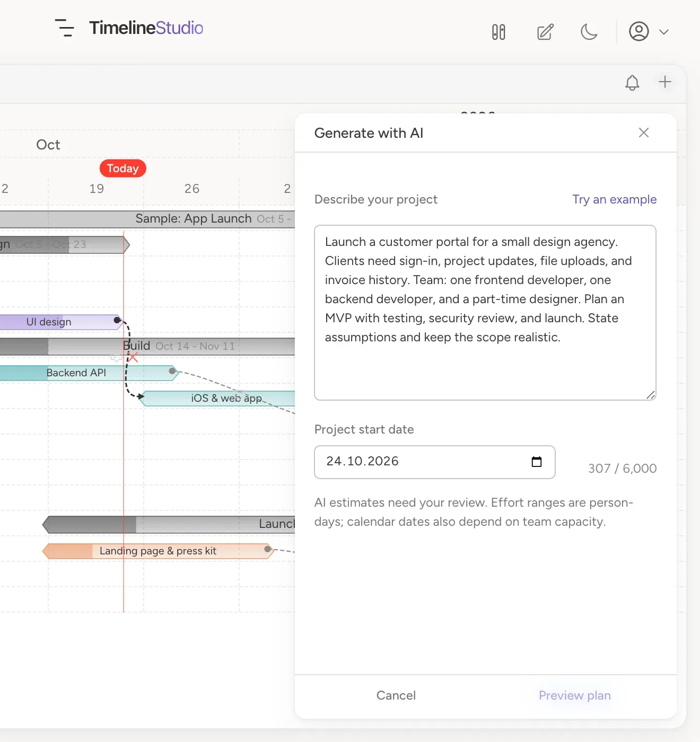Select the Launch phase group bar
Image resolution: width=700 pixels, height=742 pixels.
[x=169, y=525]
